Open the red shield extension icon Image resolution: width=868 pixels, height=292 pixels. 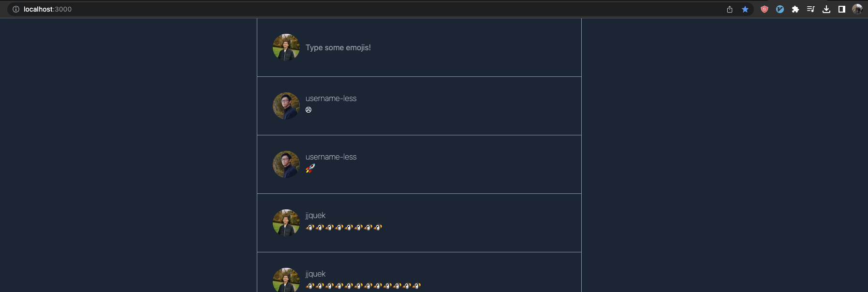click(765, 9)
